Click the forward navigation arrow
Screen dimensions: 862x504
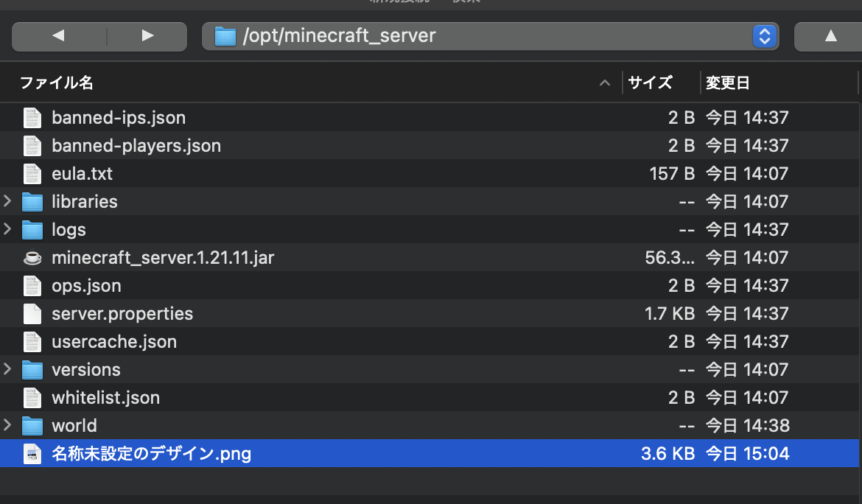pyautogui.click(x=147, y=35)
